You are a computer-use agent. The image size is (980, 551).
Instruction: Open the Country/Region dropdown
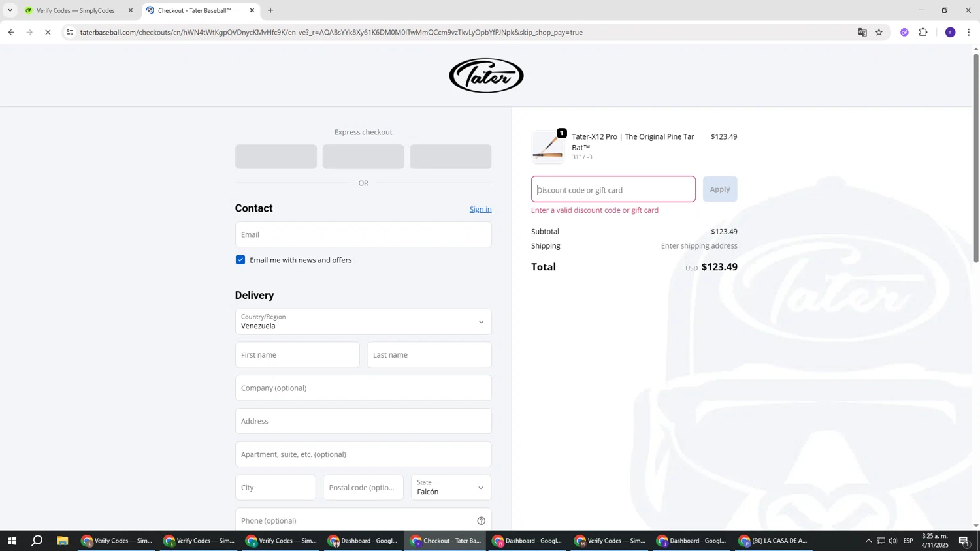point(363,322)
